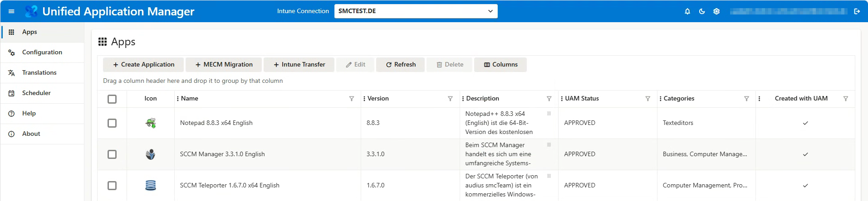
Task: Open the Intune Connection dropdown
Action: coord(416,11)
